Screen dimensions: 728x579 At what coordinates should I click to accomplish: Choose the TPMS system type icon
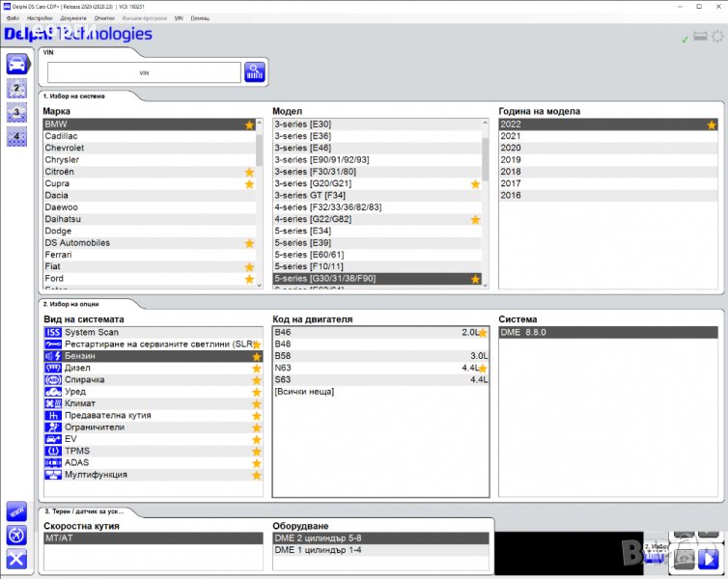[53, 451]
